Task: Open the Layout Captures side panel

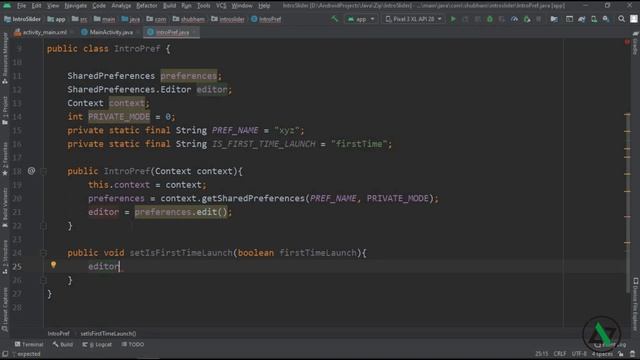Action: coord(5,309)
